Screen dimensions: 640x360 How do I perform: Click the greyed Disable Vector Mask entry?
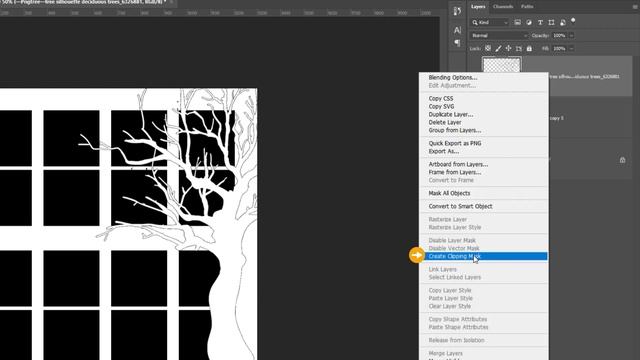[x=454, y=248]
